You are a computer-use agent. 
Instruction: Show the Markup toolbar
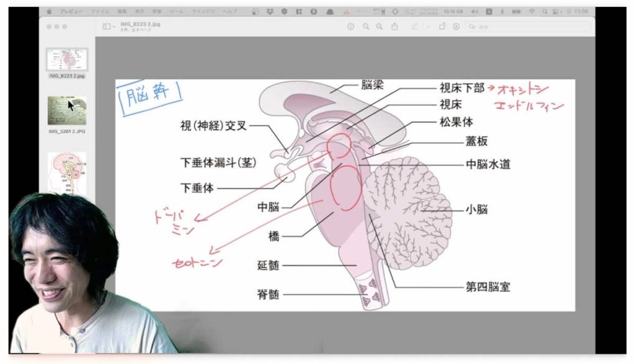456,27
